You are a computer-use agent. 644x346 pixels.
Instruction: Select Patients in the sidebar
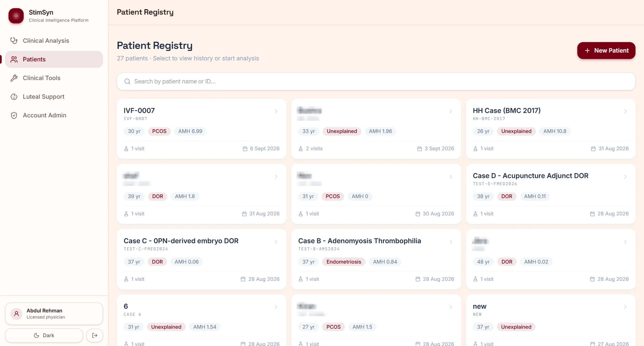click(x=54, y=59)
